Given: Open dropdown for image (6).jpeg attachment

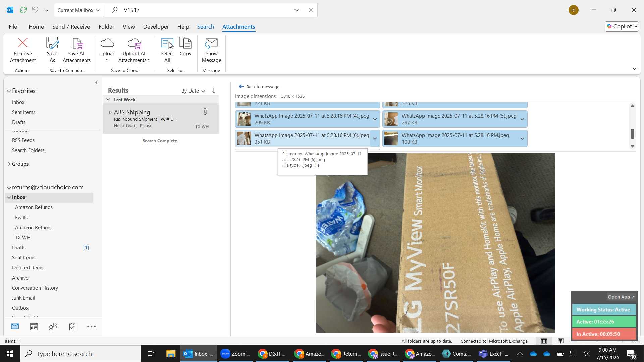Looking at the screenshot, I should coord(375,139).
